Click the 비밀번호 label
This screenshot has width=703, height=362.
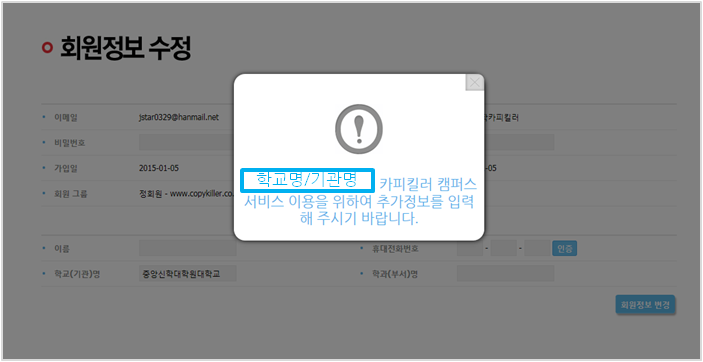(x=69, y=143)
